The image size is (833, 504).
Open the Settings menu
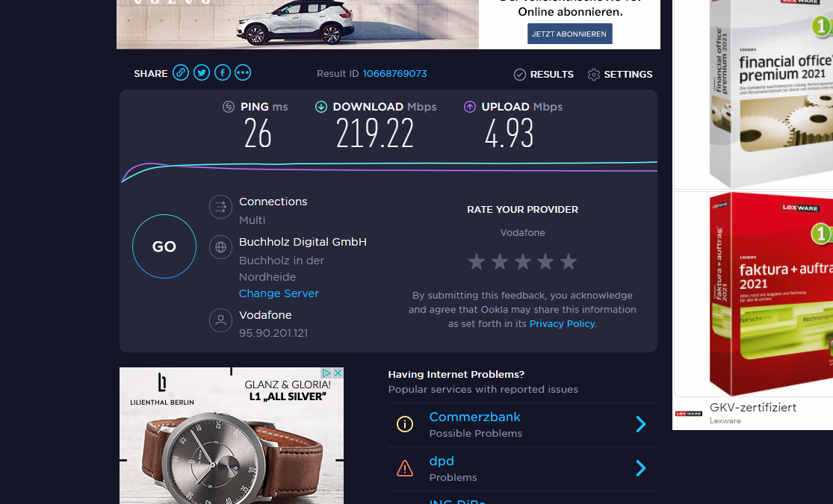(x=620, y=75)
